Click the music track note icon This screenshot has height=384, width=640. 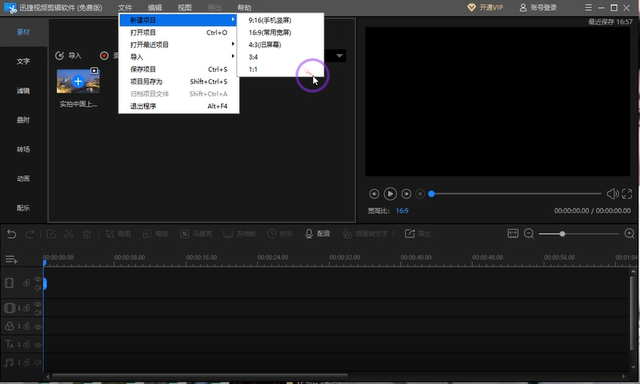pos(9,362)
